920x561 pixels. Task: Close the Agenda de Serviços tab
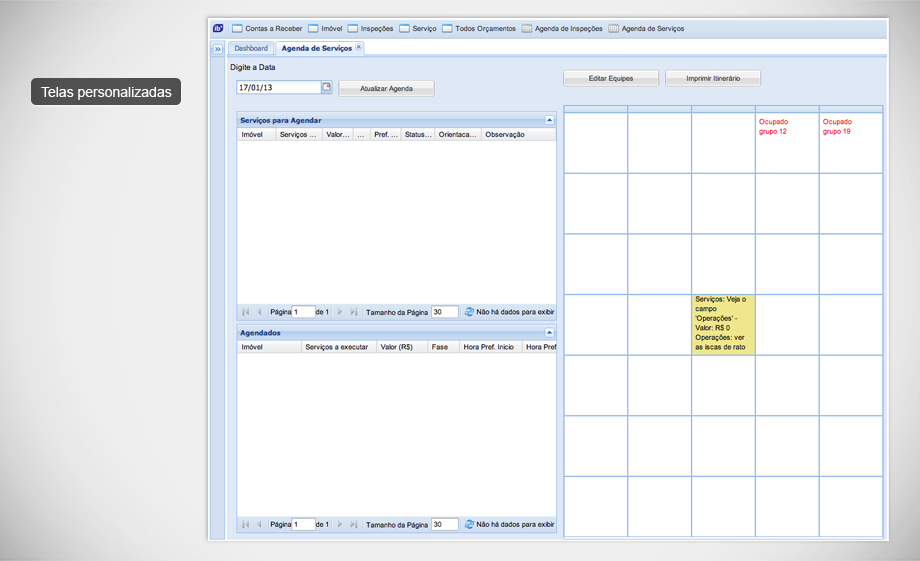(x=359, y=47)
